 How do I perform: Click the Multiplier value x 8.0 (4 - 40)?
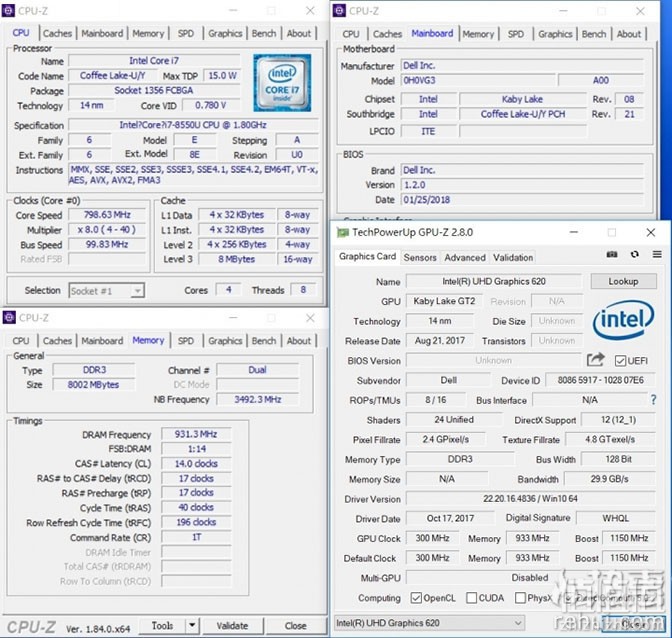[x=107, y=230]
